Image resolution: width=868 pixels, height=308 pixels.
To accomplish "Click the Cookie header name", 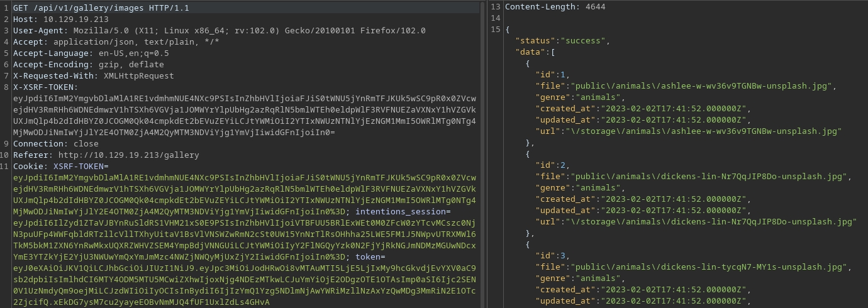I will pos(29,167).
